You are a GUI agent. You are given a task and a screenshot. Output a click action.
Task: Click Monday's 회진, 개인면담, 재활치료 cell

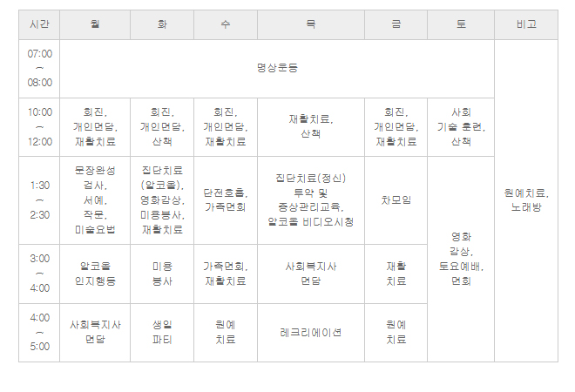95,127
